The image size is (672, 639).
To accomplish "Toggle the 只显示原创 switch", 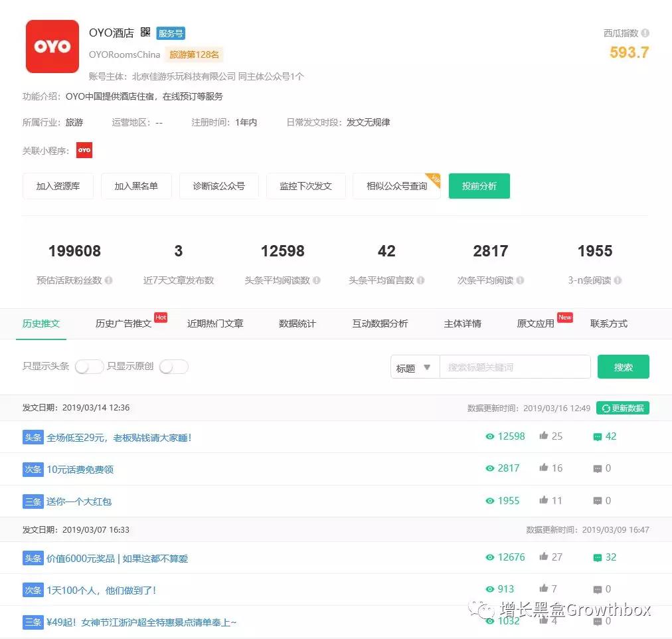I will 173,367.
